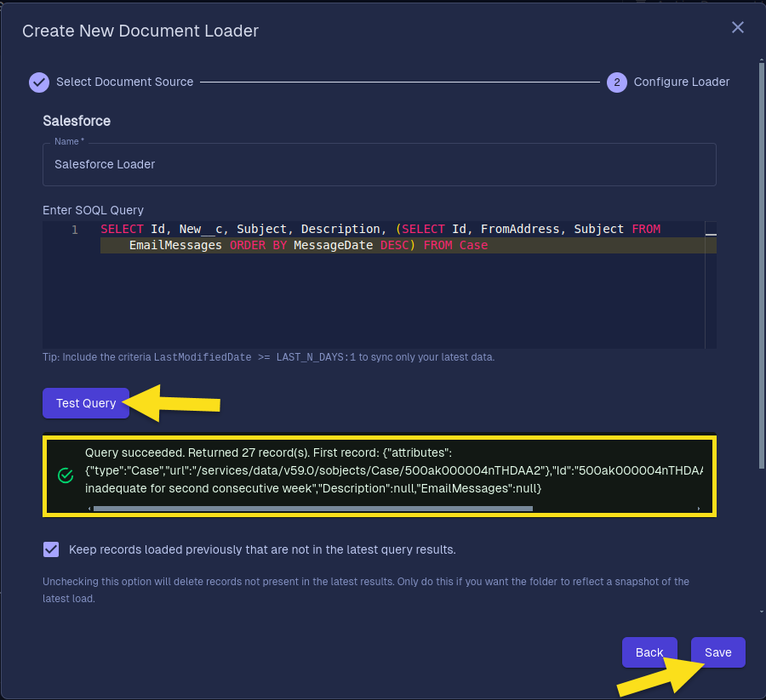Click the SOQL editor minimap strip
The width and height of the screenshot is (766, 700).
coord(711,285)
